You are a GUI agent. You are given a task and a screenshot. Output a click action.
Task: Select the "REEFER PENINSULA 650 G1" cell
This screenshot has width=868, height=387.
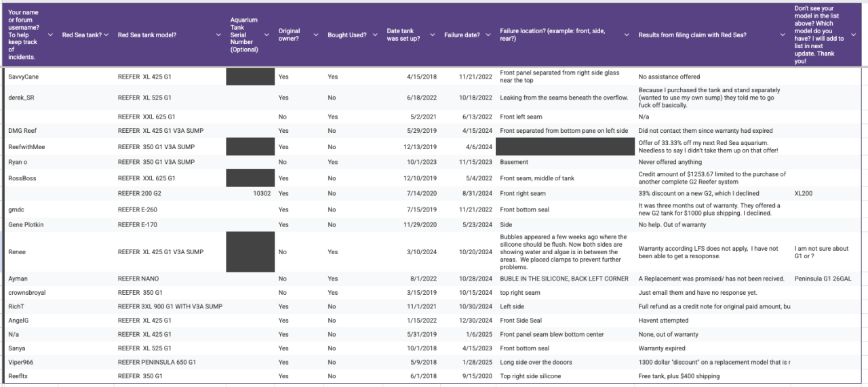click(170, 362)
